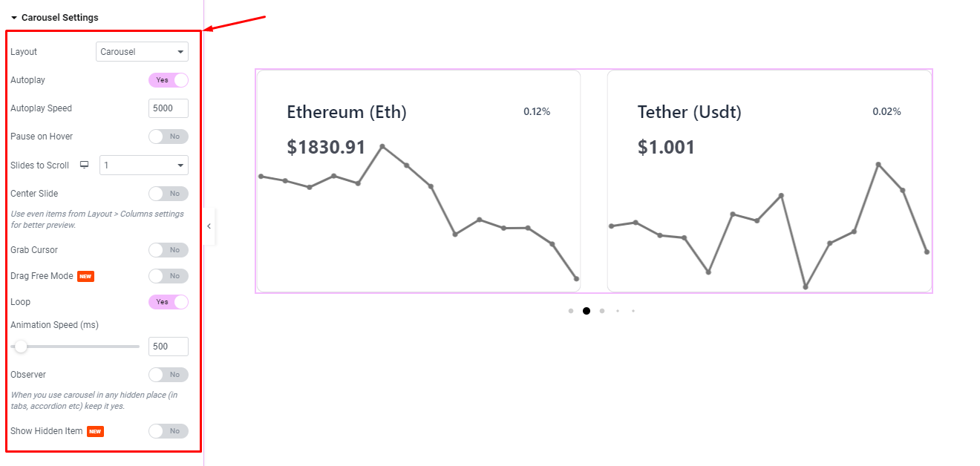Open the Layout dropdown
The image size is (980, 466).
[142, 52]
